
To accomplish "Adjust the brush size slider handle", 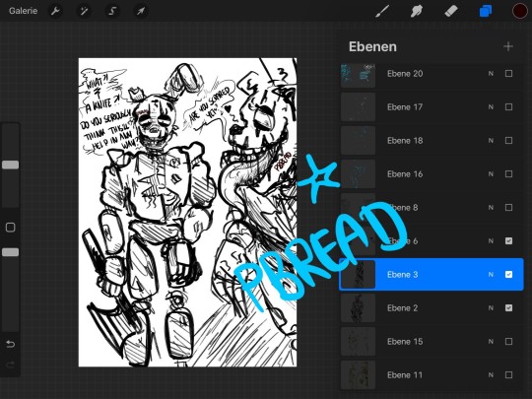I will coord(11,165).
